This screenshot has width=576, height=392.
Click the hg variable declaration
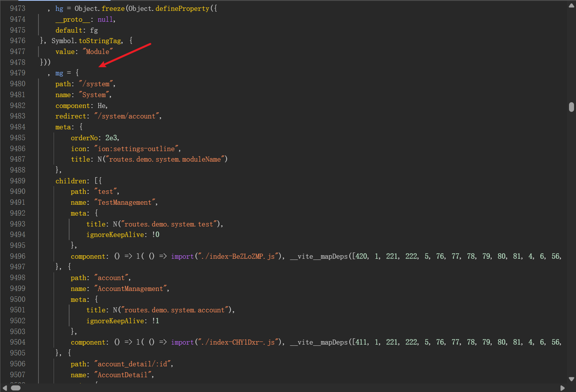(x=59, y=9)
